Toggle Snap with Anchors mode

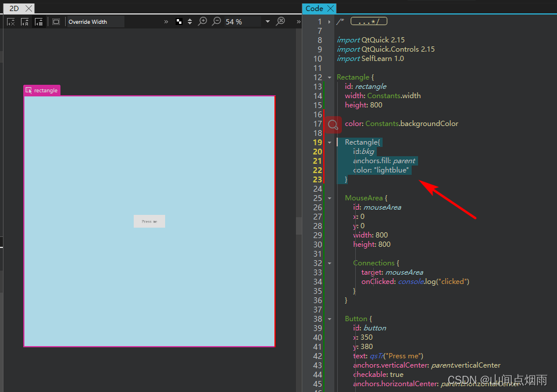coord(24,21)
